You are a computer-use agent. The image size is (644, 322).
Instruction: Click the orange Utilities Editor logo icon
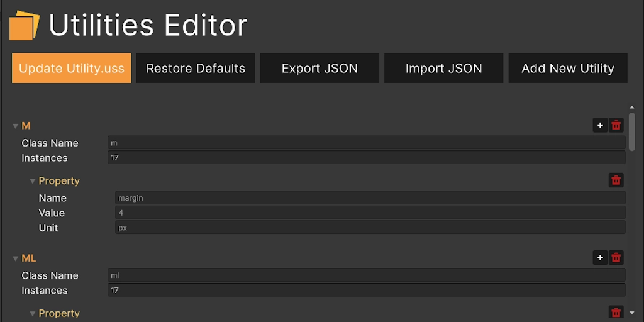pyautogui.click(x=25, y=26)
